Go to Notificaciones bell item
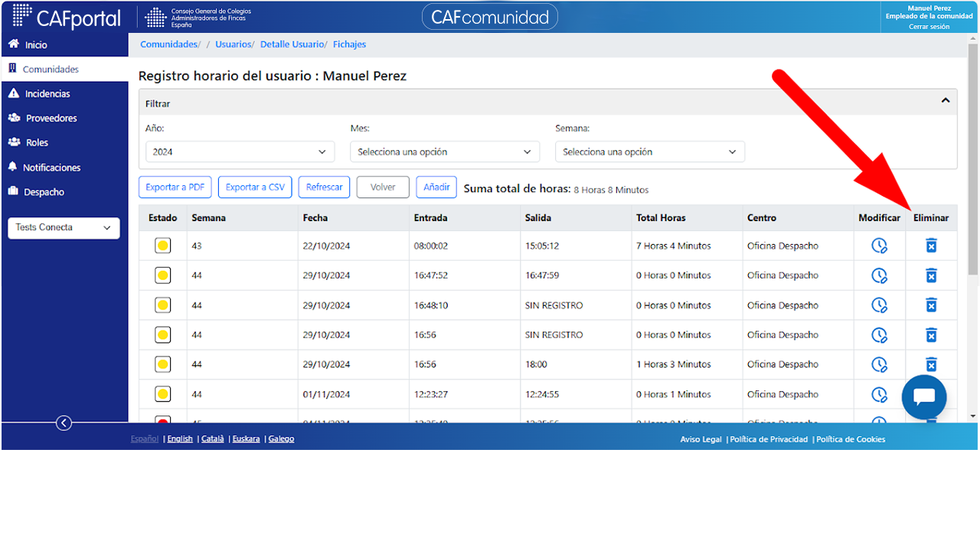980x554 pixels. point(51,167)
